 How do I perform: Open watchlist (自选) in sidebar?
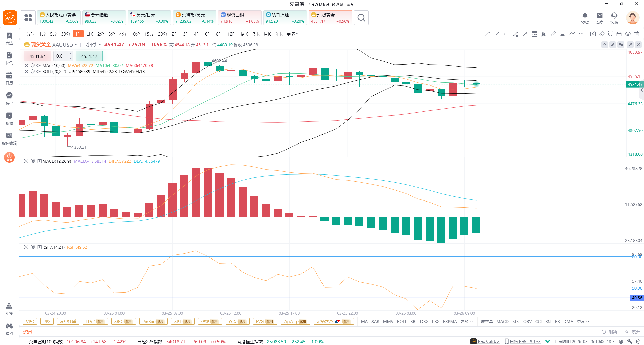(9, 38)
